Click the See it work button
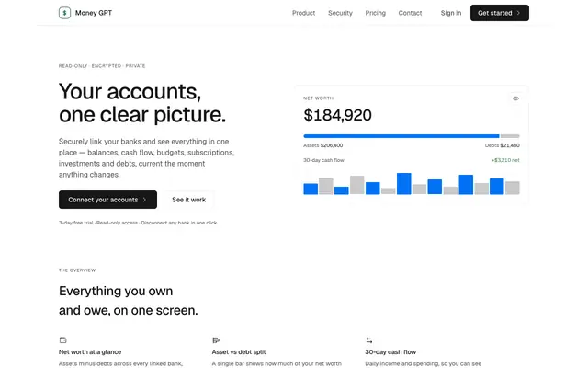 [188, 200]
